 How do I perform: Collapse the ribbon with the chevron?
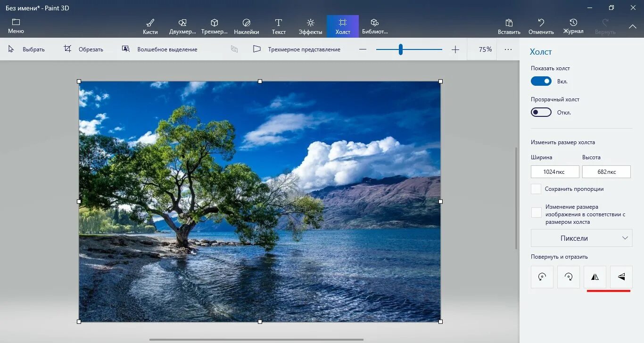point(633,26)
